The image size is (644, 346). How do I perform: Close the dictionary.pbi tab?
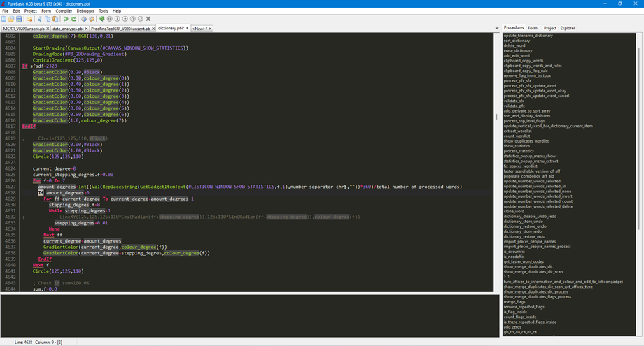(188, 28)
